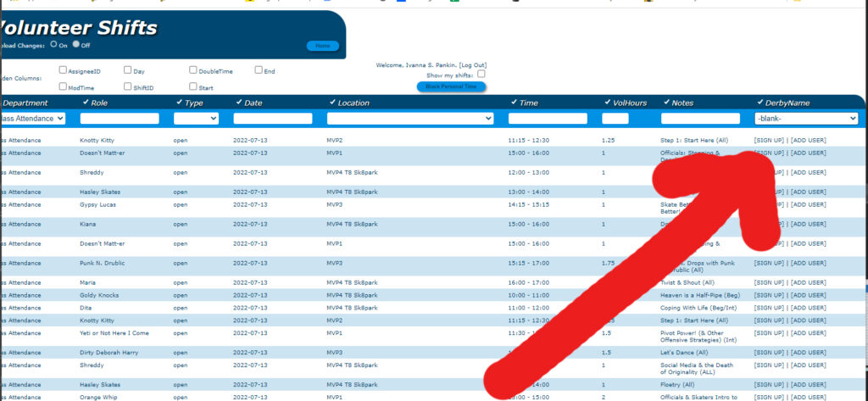Hide the Date column via its checkmark
This screenshot has height=401, width=868.
pyautogui.click(x=238, y=103)
